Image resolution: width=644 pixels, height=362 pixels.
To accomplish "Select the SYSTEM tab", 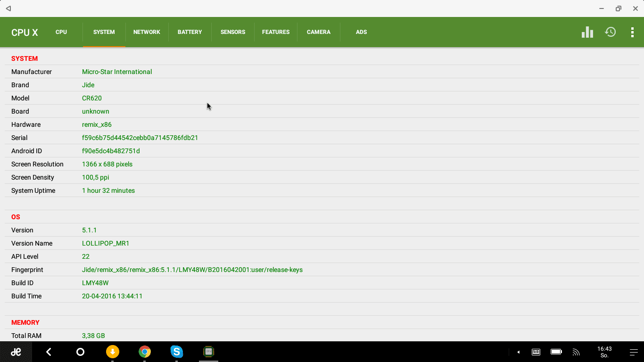I will click(104, 32).
